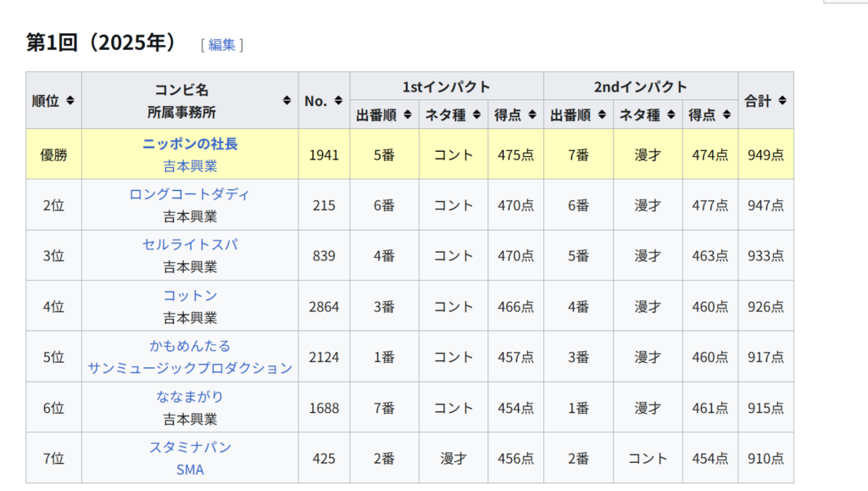Open the 編集 link beside the heading
Image resolution: width=868 pixels, height=491 pixels.
[x=221, y=45]
